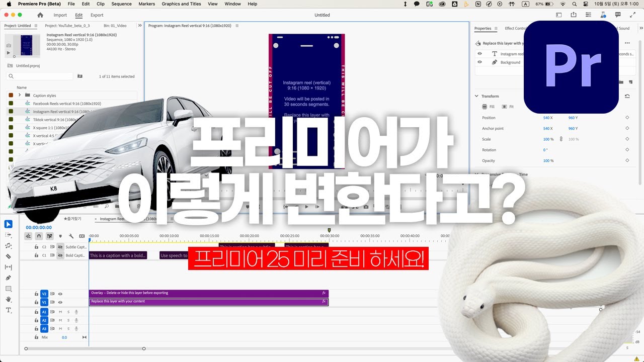This screenshot has height=362, width=644.
Task: Select the Selection tool arrow
Action: (9, 224)
